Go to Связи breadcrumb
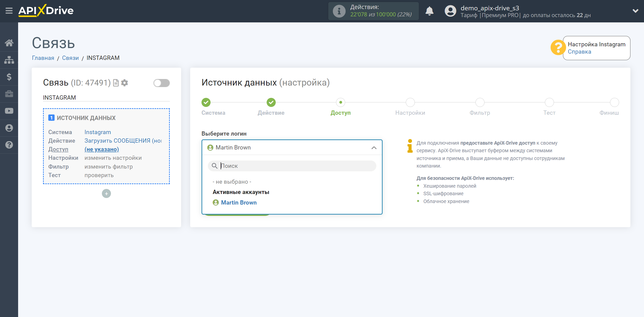 coord(70,58)
